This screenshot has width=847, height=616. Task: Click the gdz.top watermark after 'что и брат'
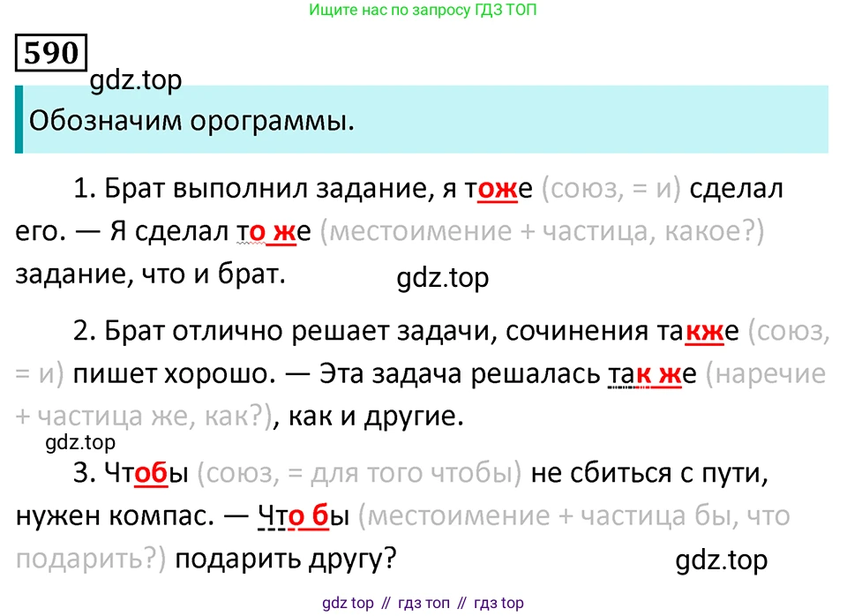[x=443, y=278]
